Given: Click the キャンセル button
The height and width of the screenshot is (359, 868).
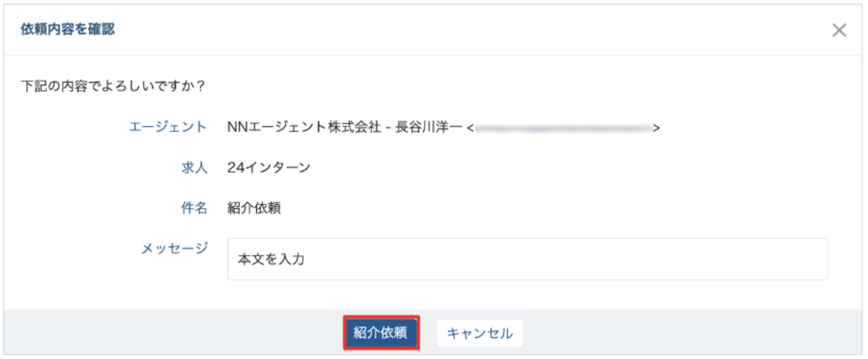Looking at the screenshot, I should [x=480, y=333].
